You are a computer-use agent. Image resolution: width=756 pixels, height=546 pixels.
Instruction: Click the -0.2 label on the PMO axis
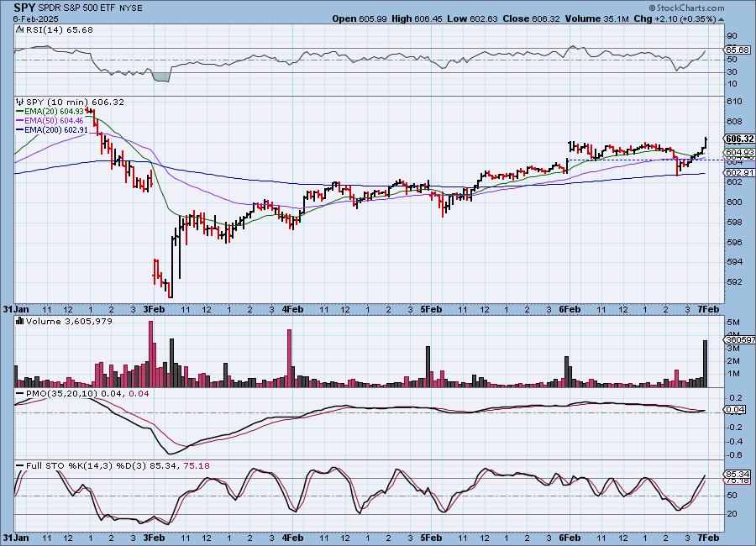click(x=734, y=428)
